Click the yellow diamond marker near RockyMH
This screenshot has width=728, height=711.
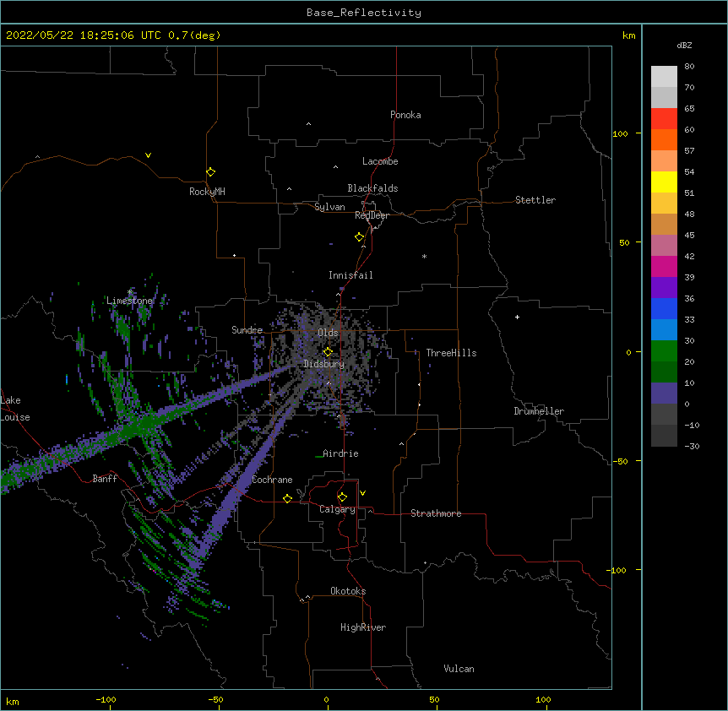pos(210,172)
